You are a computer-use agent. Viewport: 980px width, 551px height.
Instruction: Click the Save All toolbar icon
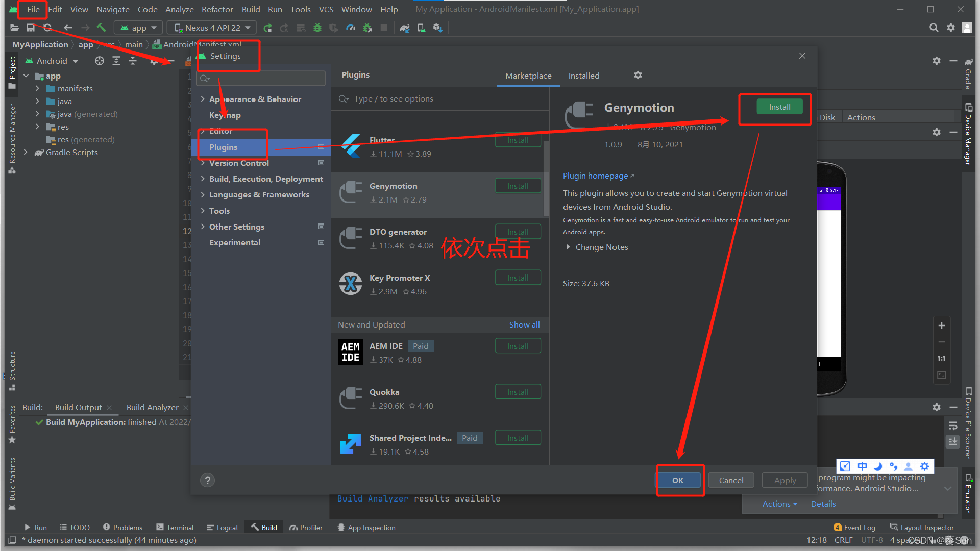click(x=31, y=28)
